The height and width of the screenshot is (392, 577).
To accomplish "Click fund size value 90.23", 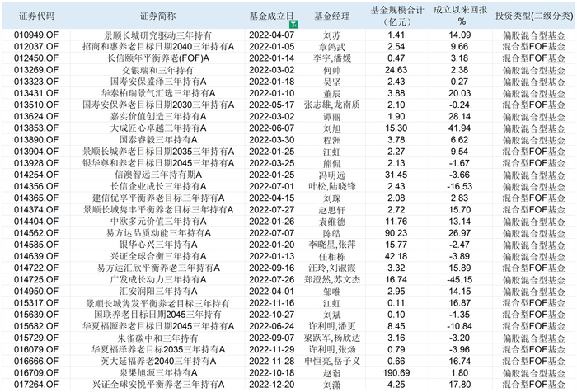I will pyautogui.click(x=396, y=233).
